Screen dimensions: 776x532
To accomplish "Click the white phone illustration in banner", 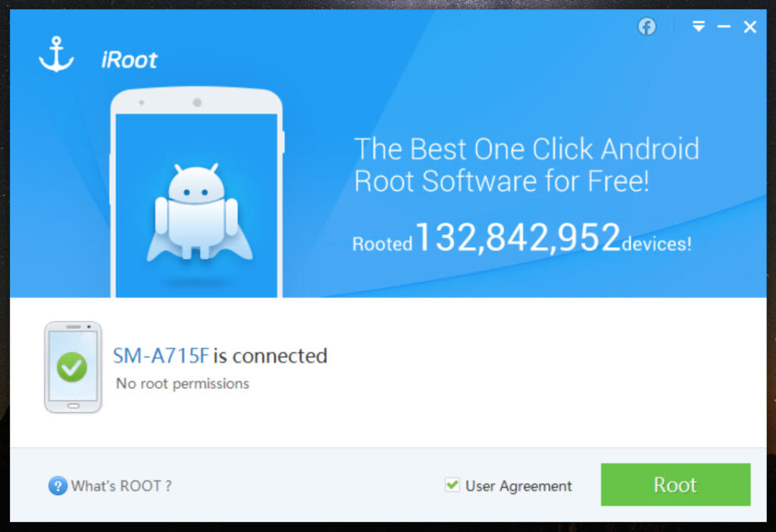I will 196,192.
